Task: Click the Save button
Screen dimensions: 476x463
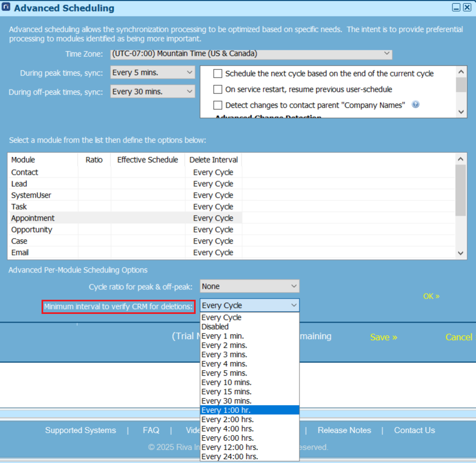Action: pyautogui.click(x=383, y=337)
